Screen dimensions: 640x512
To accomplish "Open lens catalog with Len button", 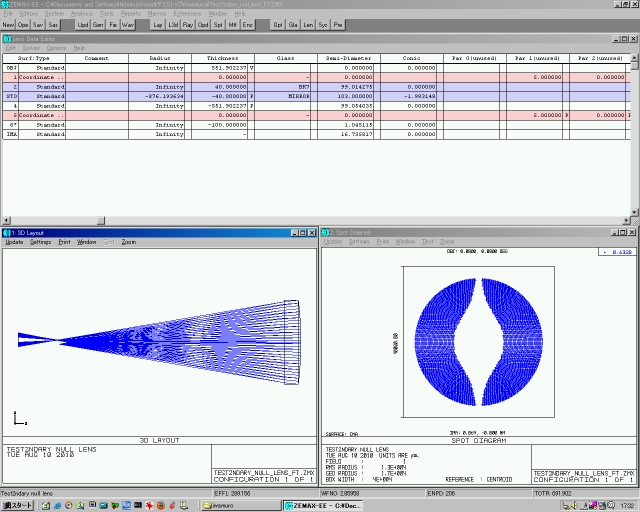I will click(x=308, y=25).
